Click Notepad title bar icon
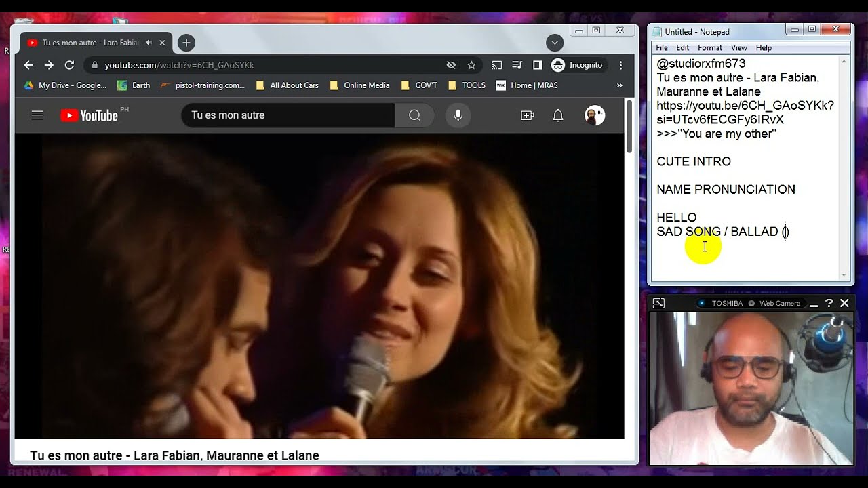This screenshot has width=868, height=488. (x=656, y=31)
